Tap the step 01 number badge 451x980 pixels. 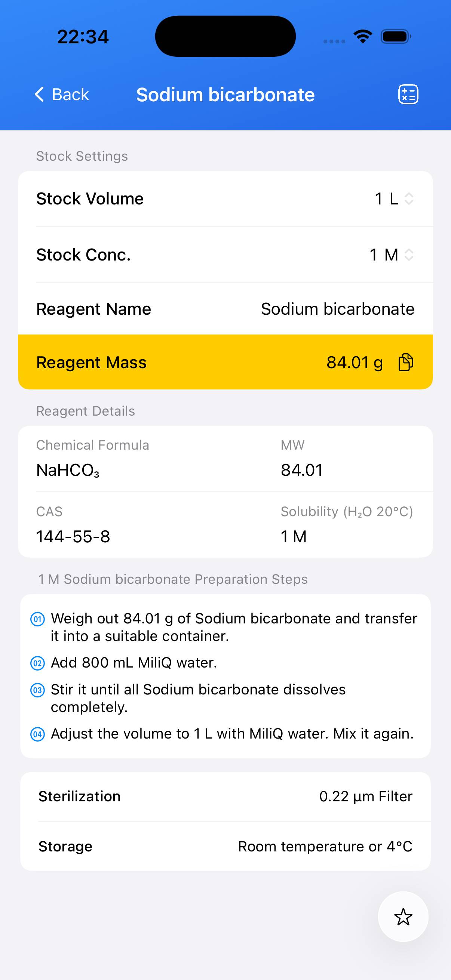tap(38, 619)
